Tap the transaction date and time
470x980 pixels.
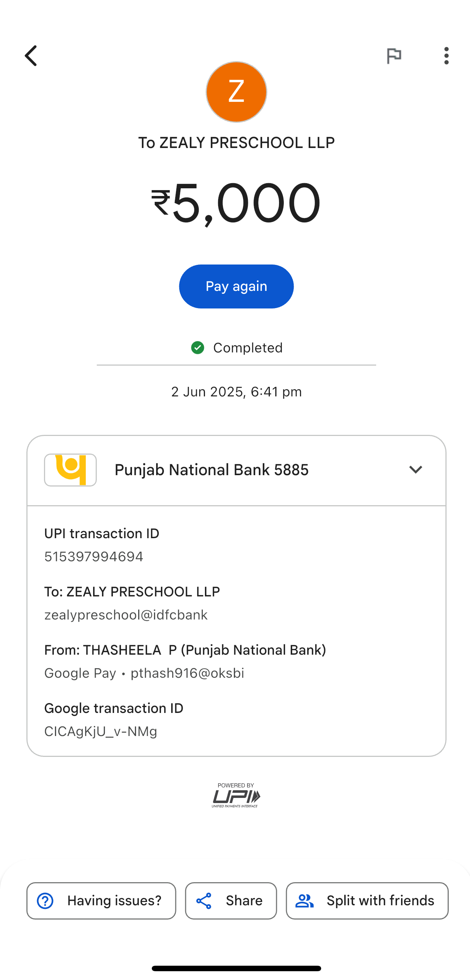click(x=236, y=392)
